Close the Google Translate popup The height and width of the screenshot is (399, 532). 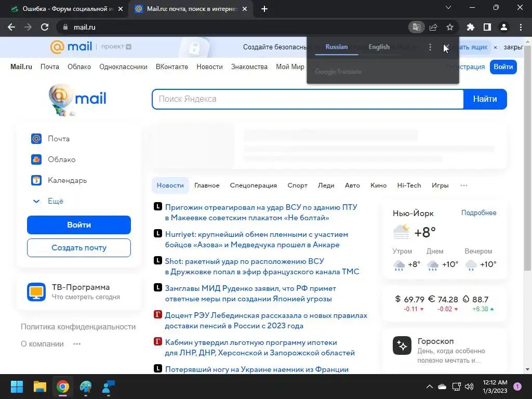[x=446, y=47]
